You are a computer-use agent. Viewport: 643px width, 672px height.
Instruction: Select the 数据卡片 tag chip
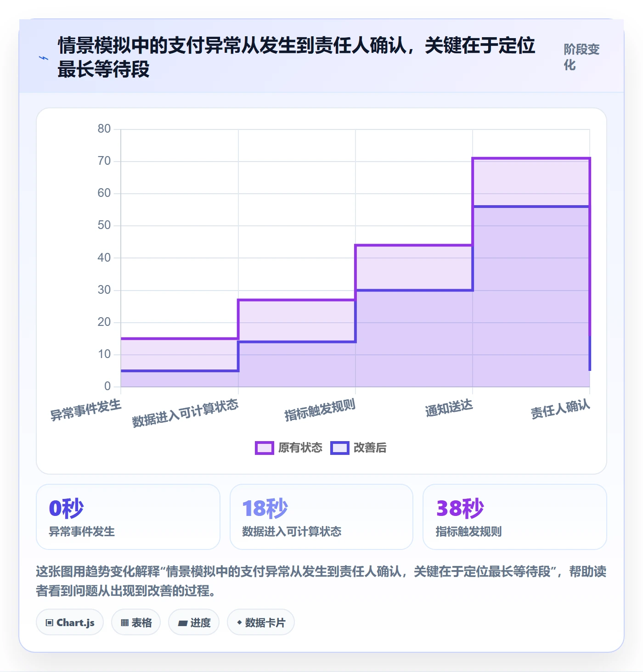pos(261,622)
